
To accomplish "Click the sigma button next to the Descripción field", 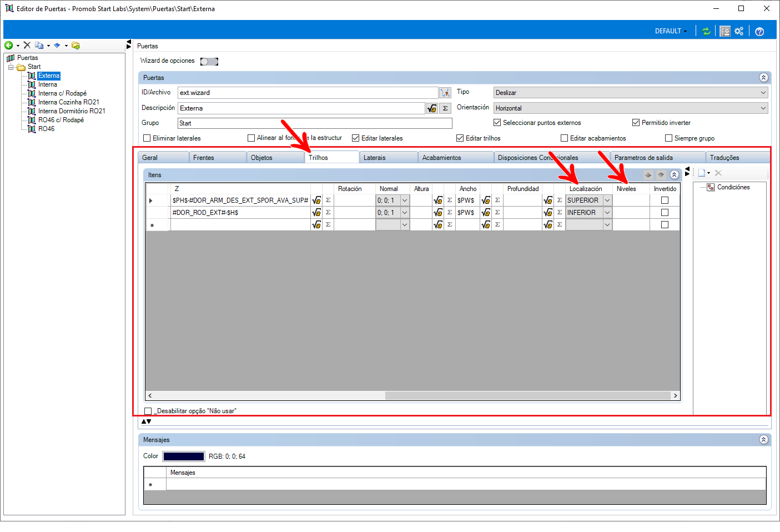I will 445,108.
